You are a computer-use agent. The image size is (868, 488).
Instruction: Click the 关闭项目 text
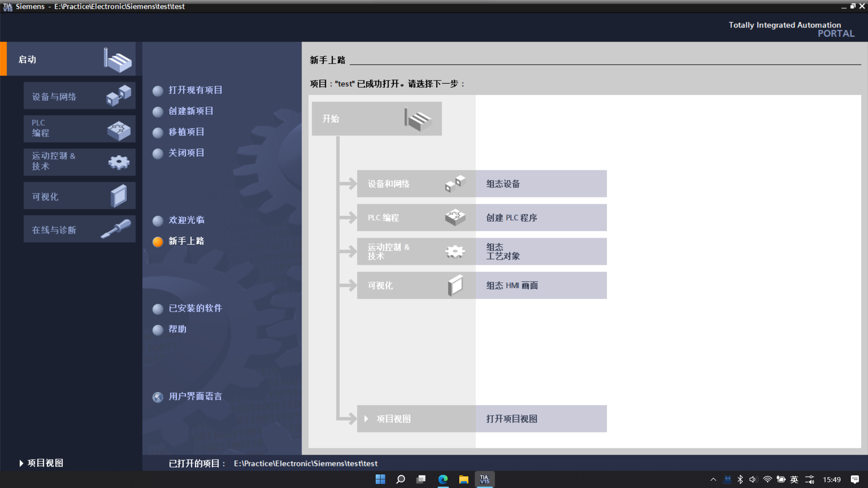tap(186, 153)
